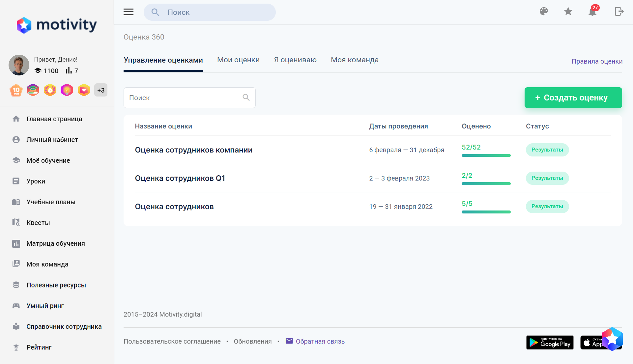The height and width of the screenshot is (364, 633).
Task: Open the hamburger menu icon
Action: [x=129, y=12]
